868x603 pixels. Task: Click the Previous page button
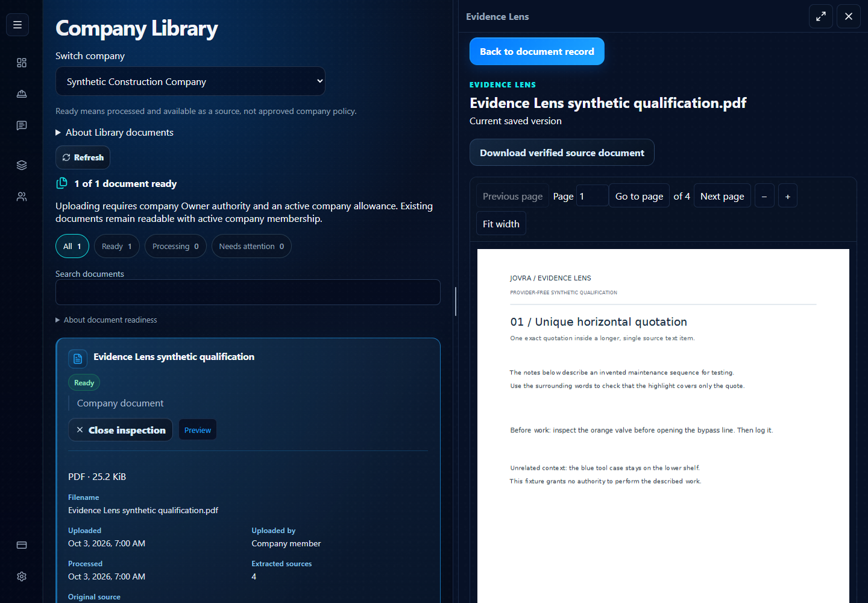[512, 196]
